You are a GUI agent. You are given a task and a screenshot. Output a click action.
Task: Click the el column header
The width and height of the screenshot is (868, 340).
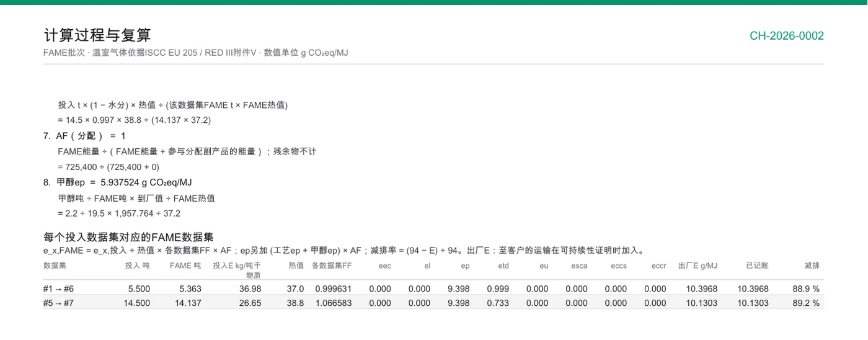pyautogui.click(x=427, y=266)
